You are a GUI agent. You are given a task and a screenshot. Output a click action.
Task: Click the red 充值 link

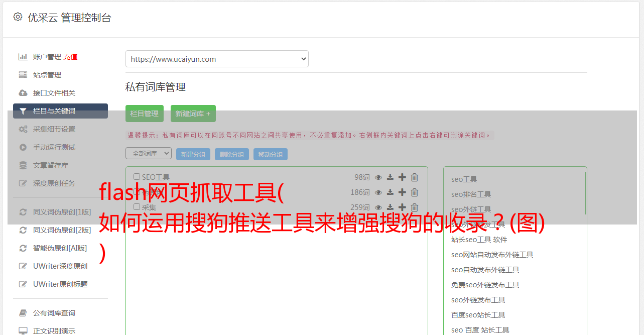point(70,57)
